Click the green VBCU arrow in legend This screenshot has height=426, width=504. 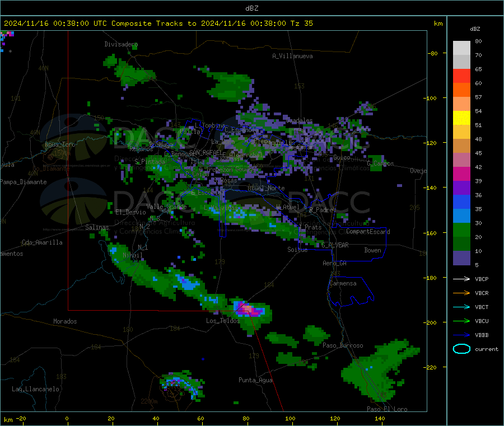(461, 321)
